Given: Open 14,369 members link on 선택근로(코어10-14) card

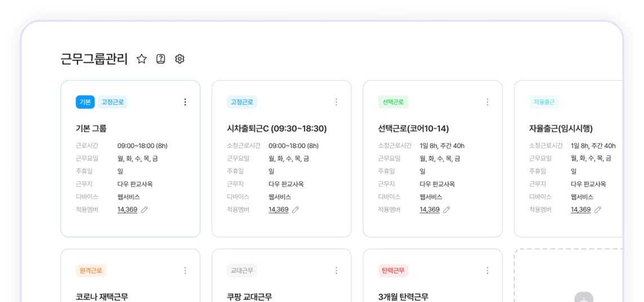Looking at the screenshot, I should coord(430,210).
